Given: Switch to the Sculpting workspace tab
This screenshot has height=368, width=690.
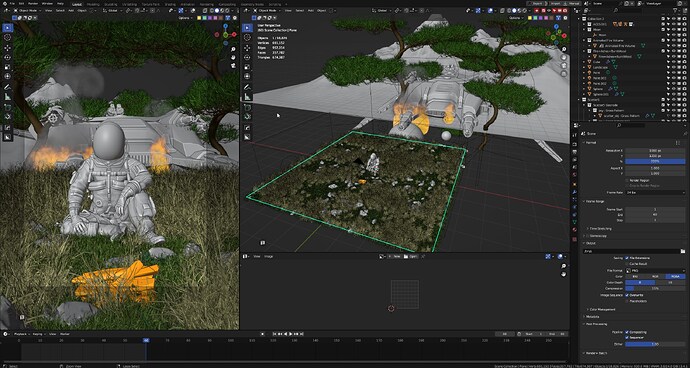Looking at the screenshot, I should [x=110, y=3].
